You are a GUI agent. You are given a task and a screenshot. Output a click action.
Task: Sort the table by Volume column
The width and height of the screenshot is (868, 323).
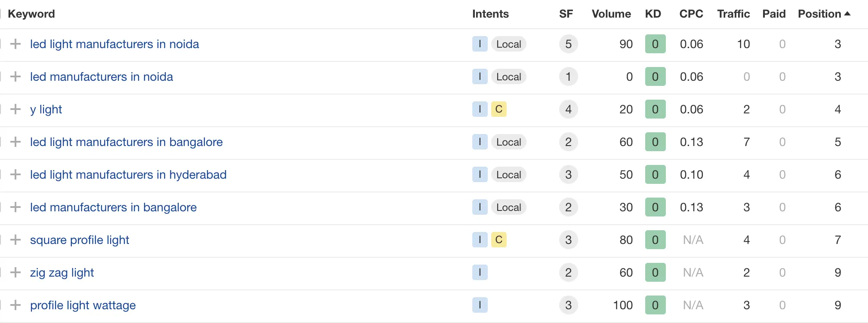611,14
